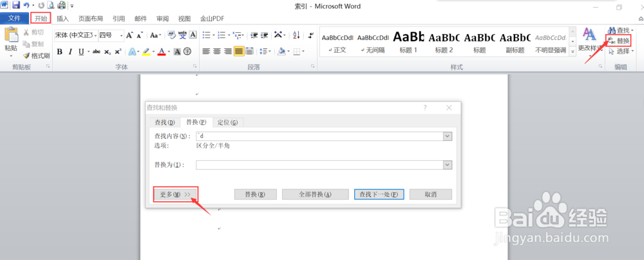This screenshot has height=260, width=644.
Task: Click the yellow text highlight color button
Action: coord(146,51)
